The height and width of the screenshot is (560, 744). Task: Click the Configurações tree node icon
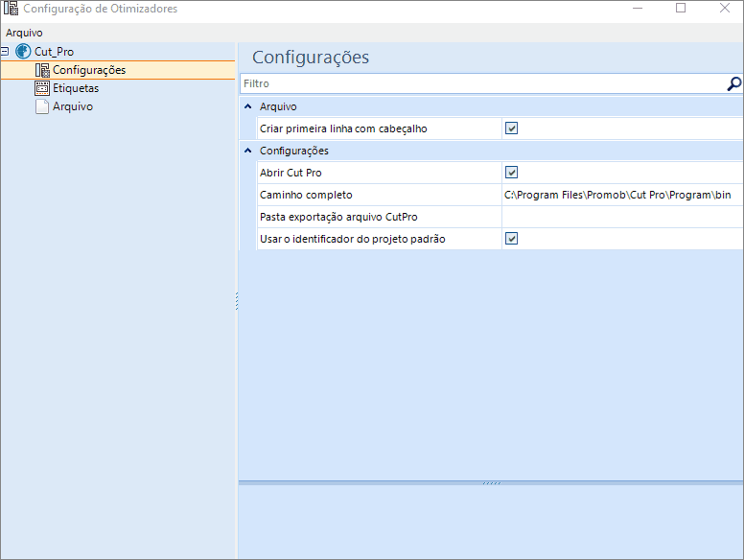pyautogui.click(x=42, y=70)
